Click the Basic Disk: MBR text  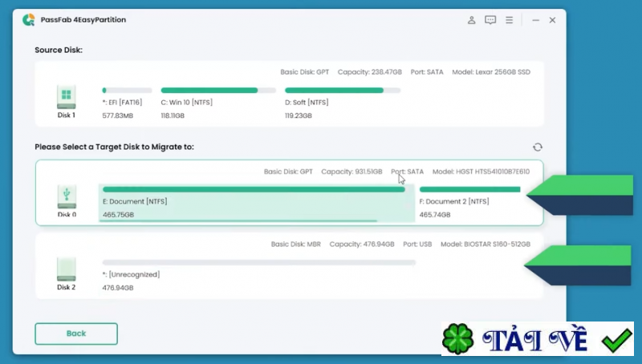(295, 245)
